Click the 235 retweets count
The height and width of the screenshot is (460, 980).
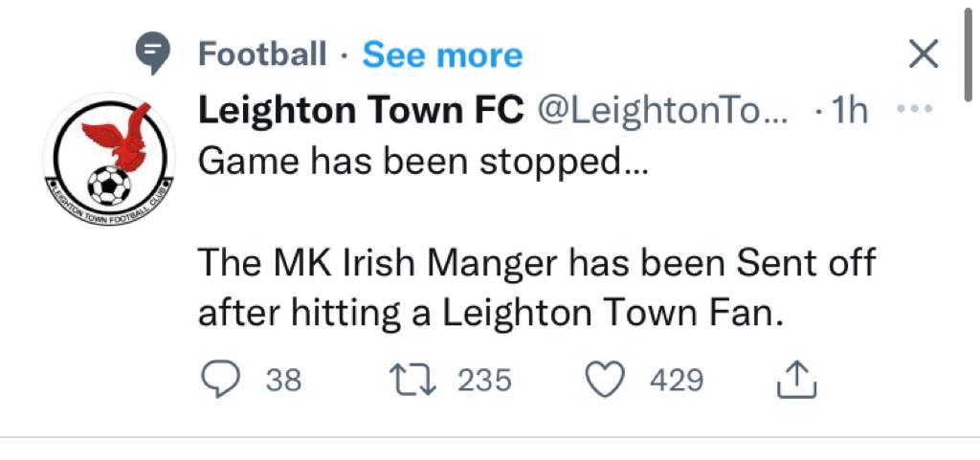[x=484, y=381]
